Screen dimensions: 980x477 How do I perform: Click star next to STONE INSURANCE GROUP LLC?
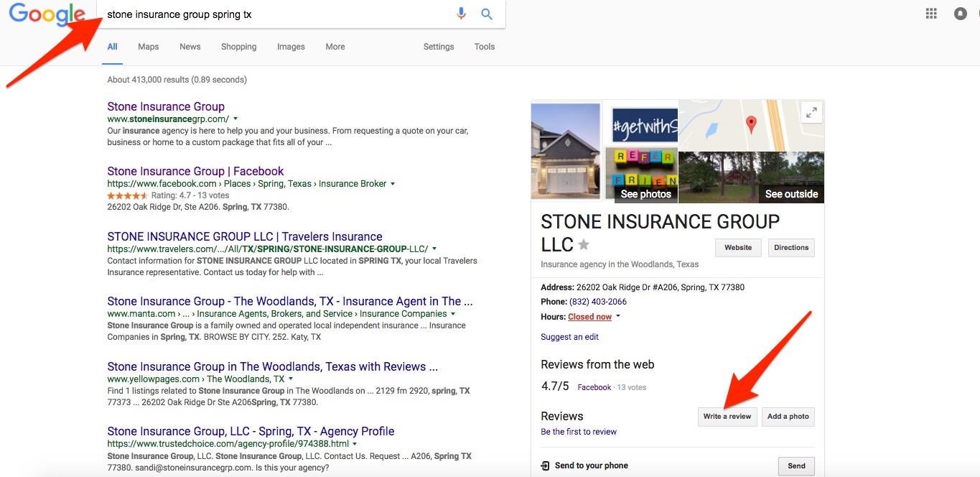pos(584,244)
